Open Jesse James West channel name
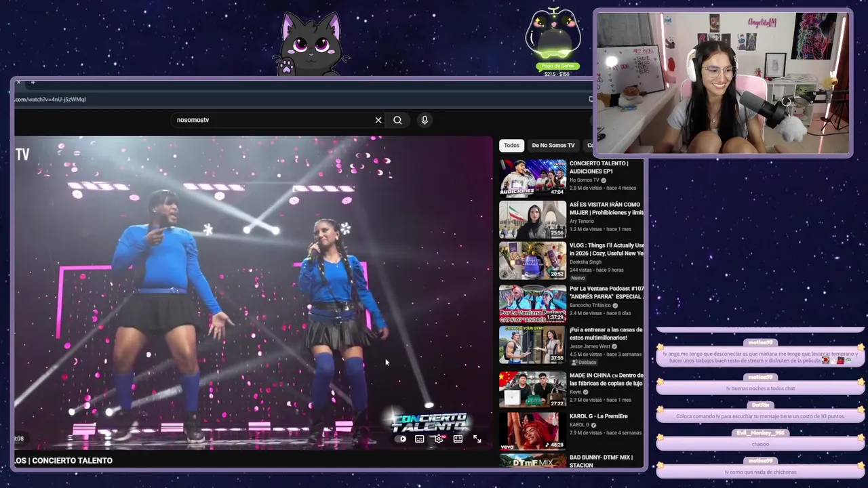Screen dimensions: 868x488 [x=590, y=346]
